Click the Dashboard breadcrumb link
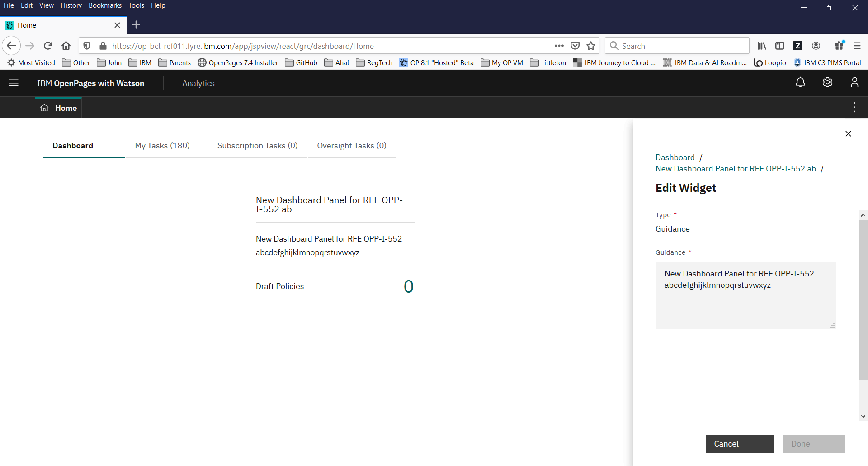The width and height of the screenshot is (868, 466). (x=675, y=157)
